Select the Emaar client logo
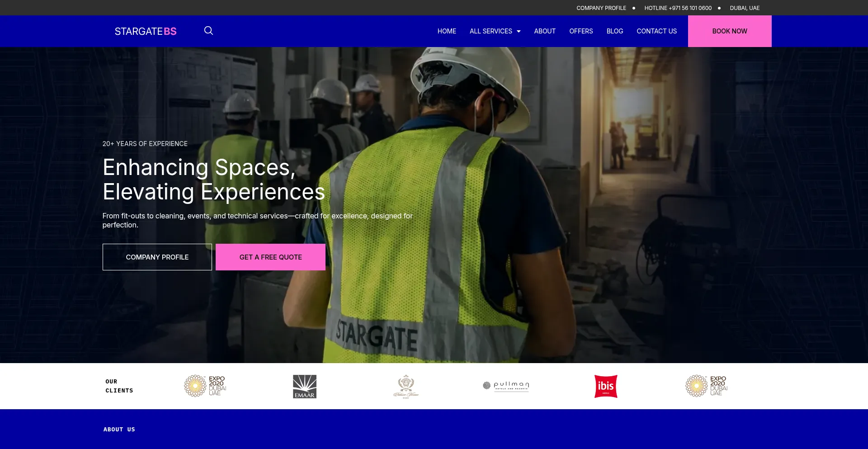The height and width of the screenshot is (449, 868). (305, 386)
